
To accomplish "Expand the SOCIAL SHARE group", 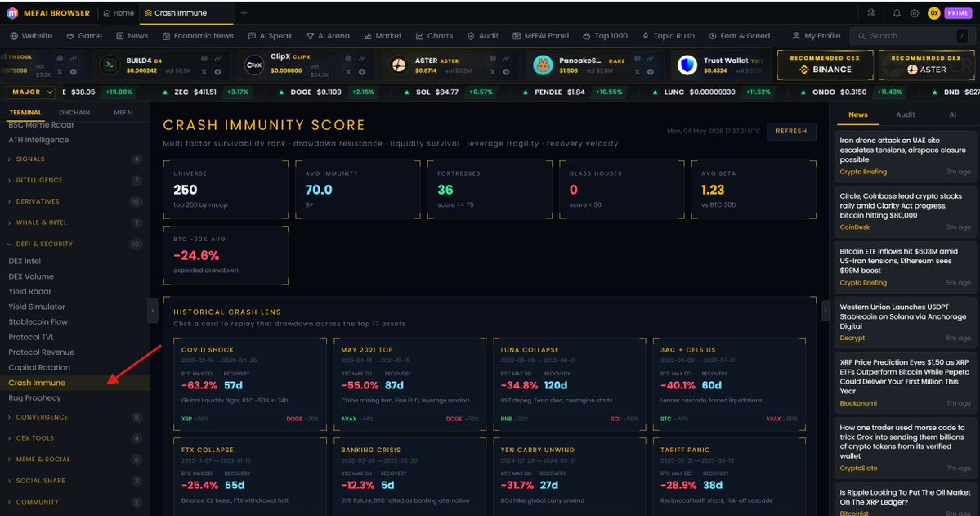I will click(75, 481).
